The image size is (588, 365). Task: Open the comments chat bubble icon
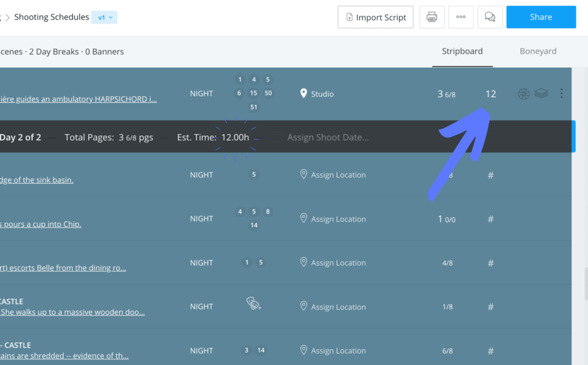click(490, 17)
